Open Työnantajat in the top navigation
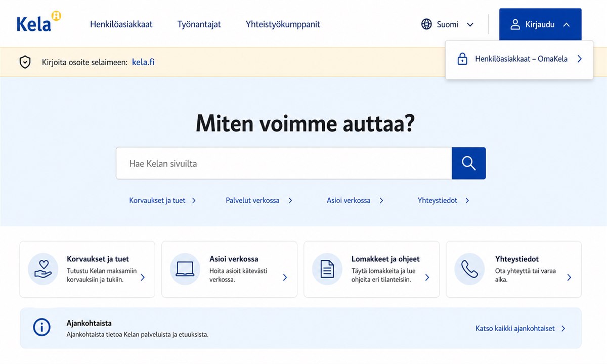 (x=199, y=24)
